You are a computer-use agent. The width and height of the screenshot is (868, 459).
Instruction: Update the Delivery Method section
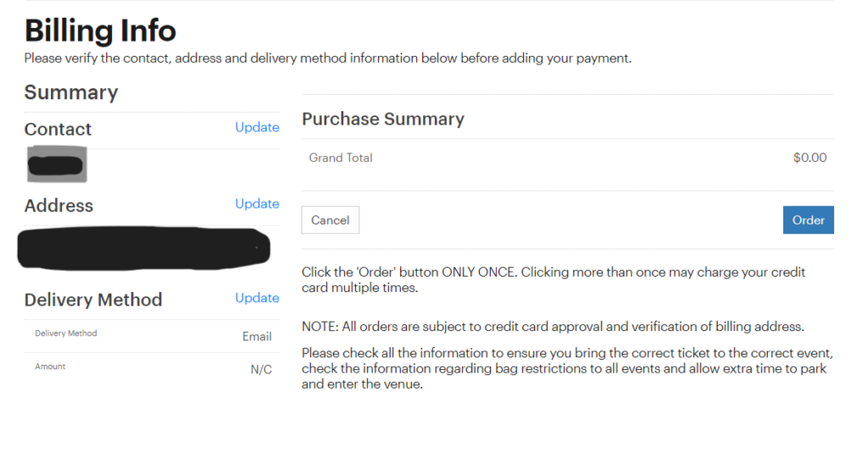pyautogui.click(x=257, y=297)
